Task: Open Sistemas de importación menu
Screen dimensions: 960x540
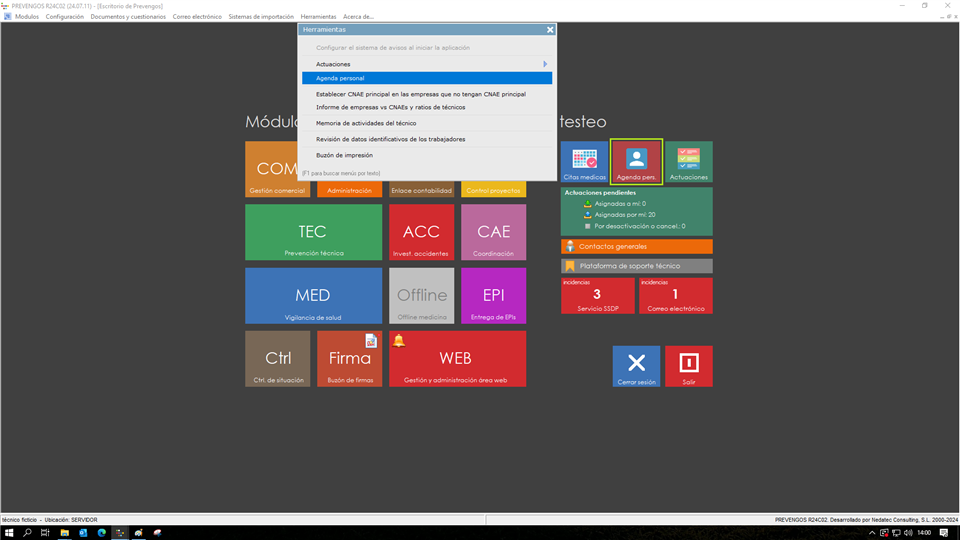Action: pyautogui.click(x=261, y=17)
